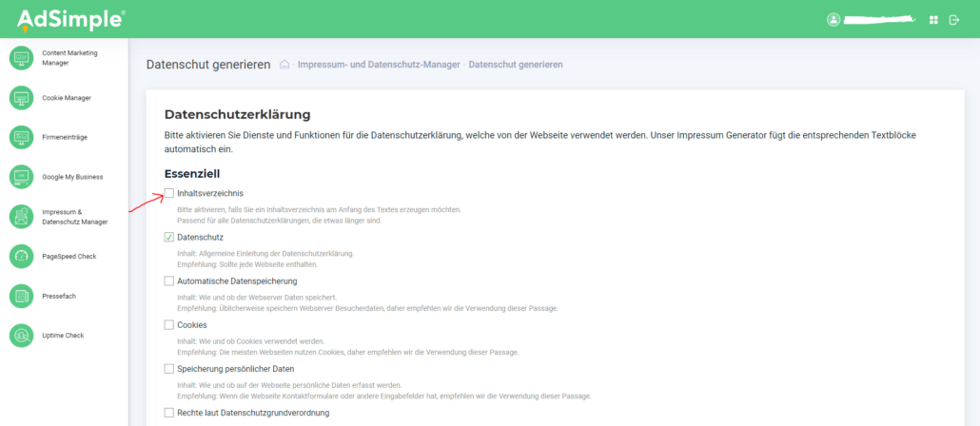The width and height of the screenshot is (980, 426).
Task: Toggle Rechte laut Datenschutzgrundverordnung checkbox
Action: pyautogui.click(x=169, y=413)
